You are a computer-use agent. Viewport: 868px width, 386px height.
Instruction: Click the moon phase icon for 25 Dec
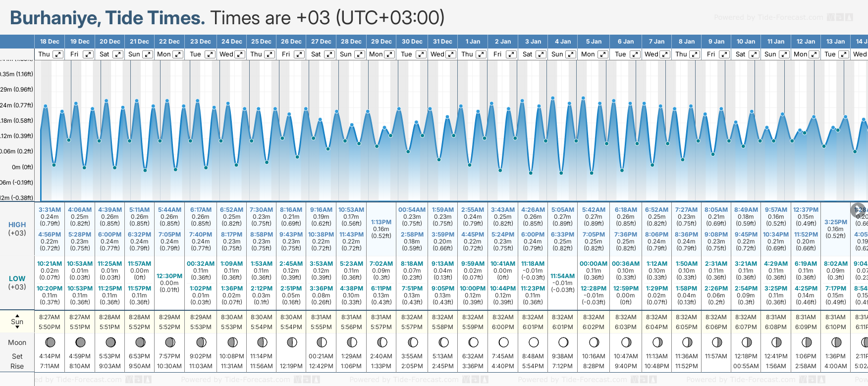262,342
